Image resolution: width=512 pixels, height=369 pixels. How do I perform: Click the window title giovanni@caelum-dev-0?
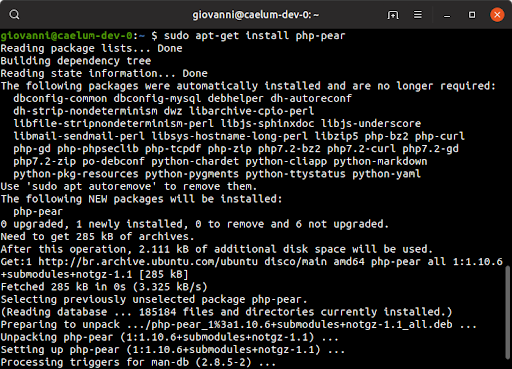pyautogui.click(x=255, y=15)
